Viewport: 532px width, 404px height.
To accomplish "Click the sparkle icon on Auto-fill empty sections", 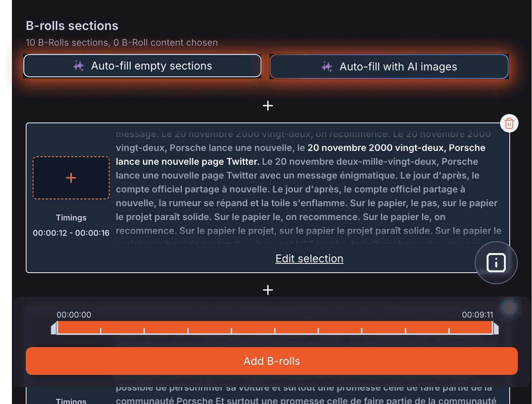I will point(79,66).
